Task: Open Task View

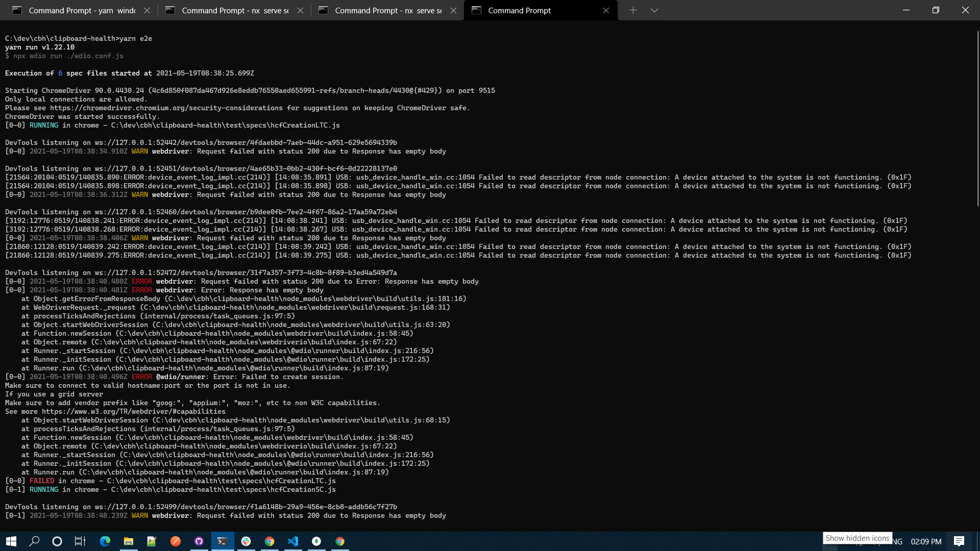Action: click(80, 541)
